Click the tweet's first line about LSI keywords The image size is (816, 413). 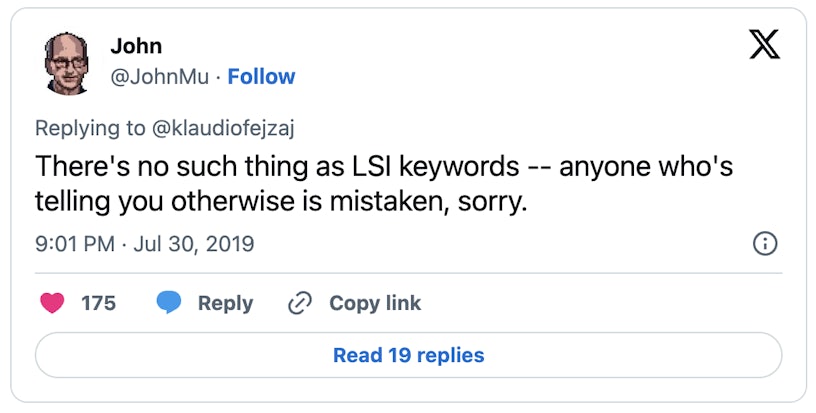click(x=384, y=166)
